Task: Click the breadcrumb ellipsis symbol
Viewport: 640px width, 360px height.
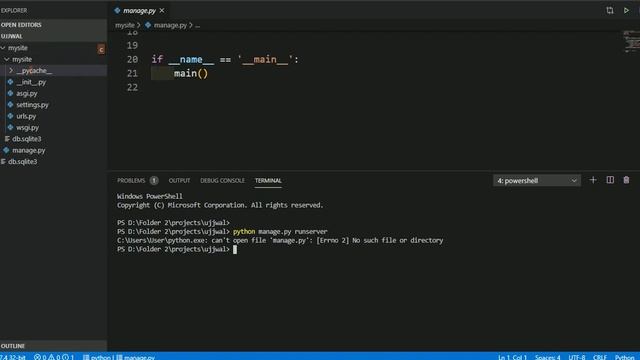Action: click(198, 25)
